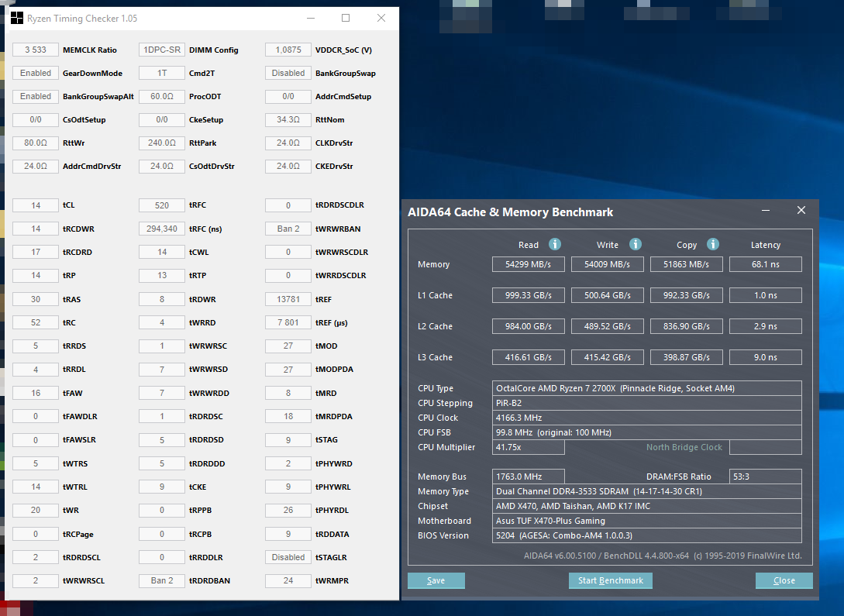844x616 pixels.
Task: Click the Save button in AIDA64
Action: (436, 580)
